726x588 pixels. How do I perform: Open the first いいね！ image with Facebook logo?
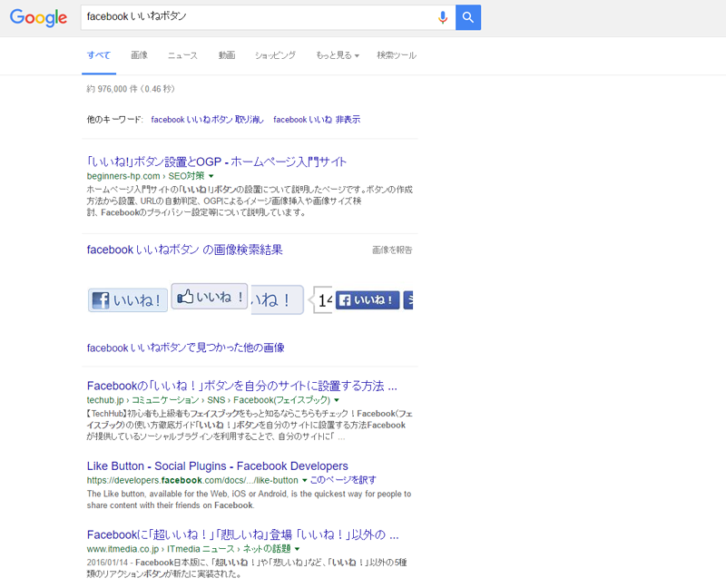pyautogui.click(x=128, y=300)
